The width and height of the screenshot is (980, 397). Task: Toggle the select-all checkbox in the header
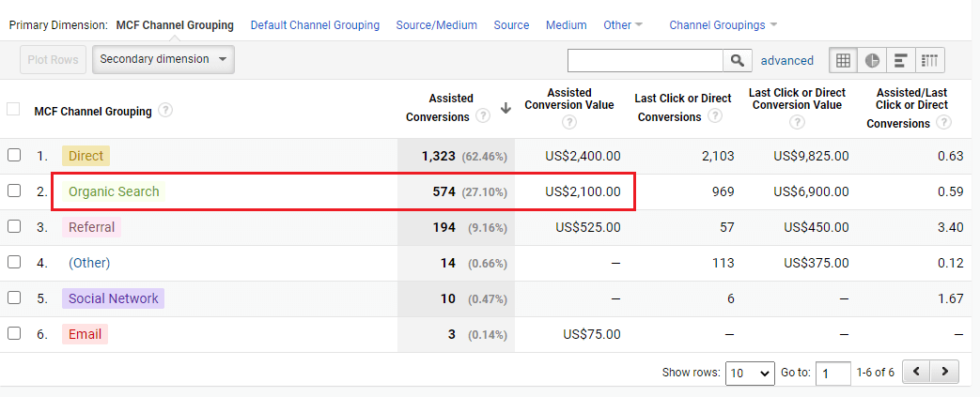click(x=13, y=109)
